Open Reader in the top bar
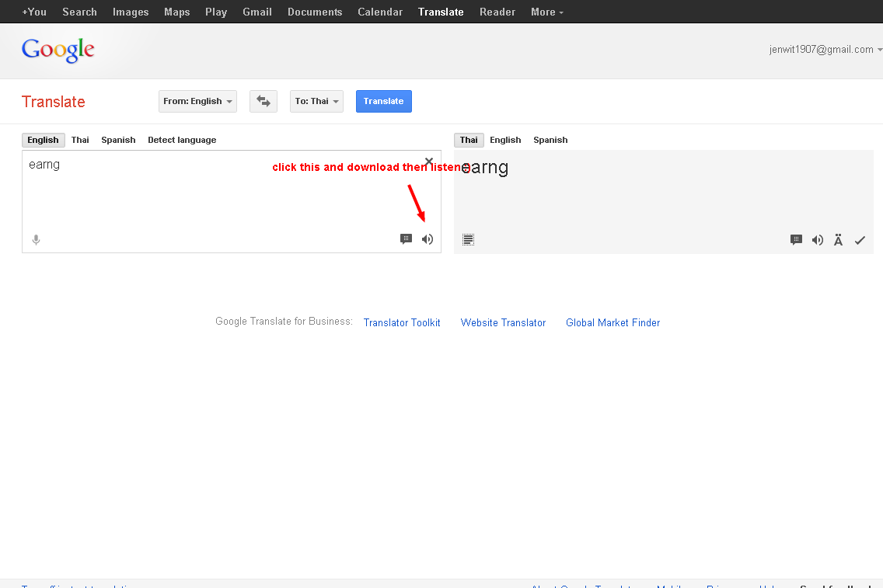The image size is (883, 588). [x=497, y=12]
